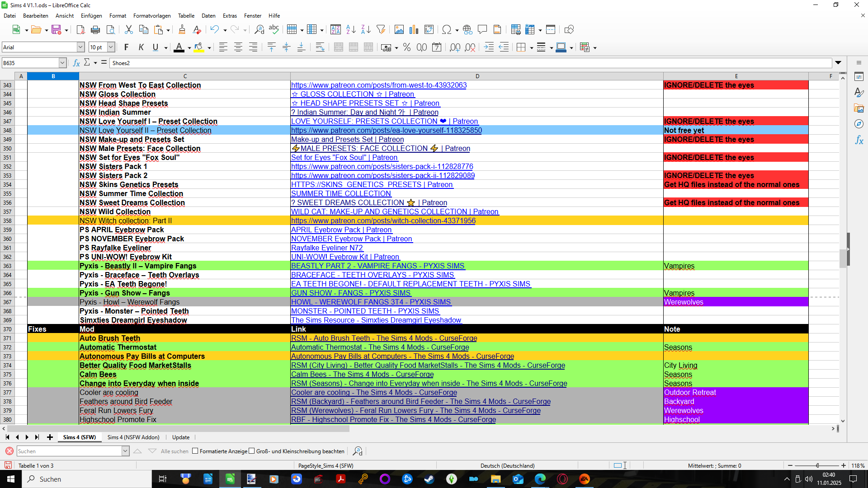Insert comment speech bubble icon
Viewport: 868px width, 488px height.
(x=482, y=30)
